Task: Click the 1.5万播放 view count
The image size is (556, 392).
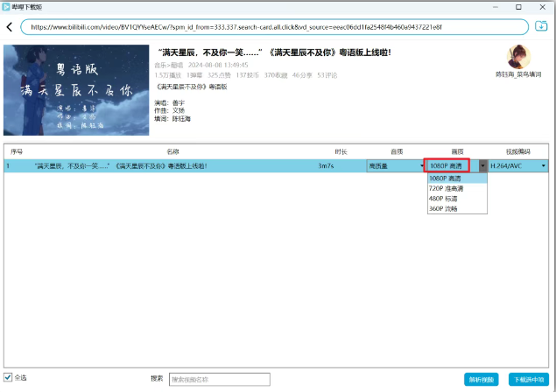Action: pyautogui.click(x=168, y=75)
